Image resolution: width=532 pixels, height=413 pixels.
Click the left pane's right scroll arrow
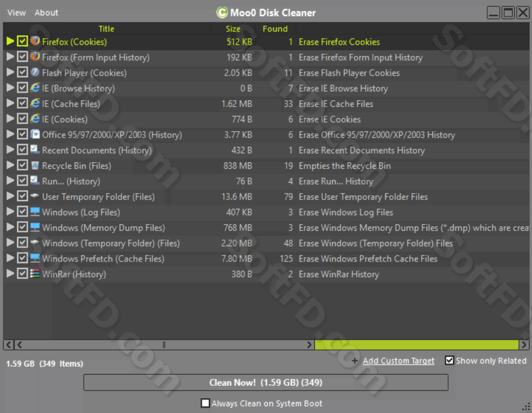pos(309,345)
